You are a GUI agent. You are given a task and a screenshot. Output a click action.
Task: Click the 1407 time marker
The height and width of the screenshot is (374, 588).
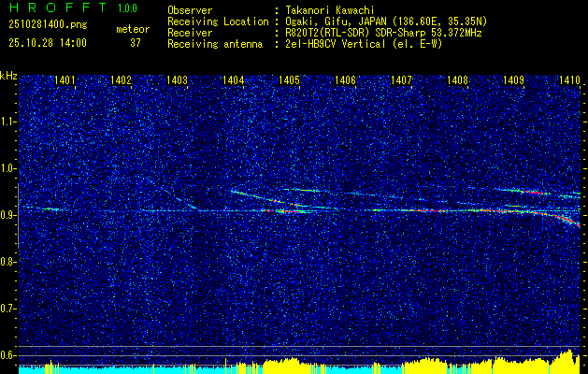coord(401,79)
